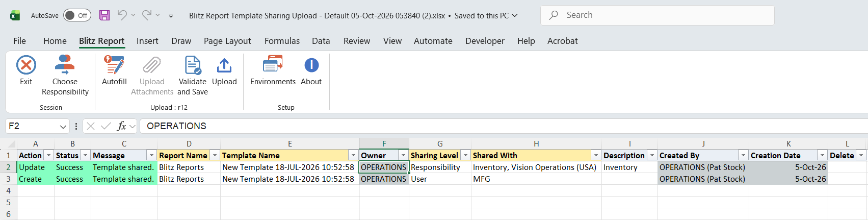The image size is (868, 220).
Task: Click the Exit icon in Session group
Action: [x=26, y=65]
